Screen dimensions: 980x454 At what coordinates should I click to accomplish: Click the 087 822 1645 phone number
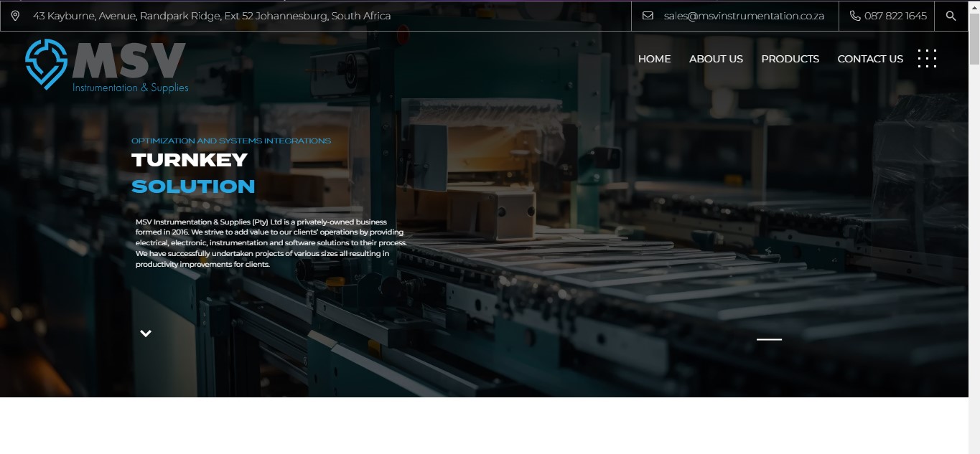[895, 16]
